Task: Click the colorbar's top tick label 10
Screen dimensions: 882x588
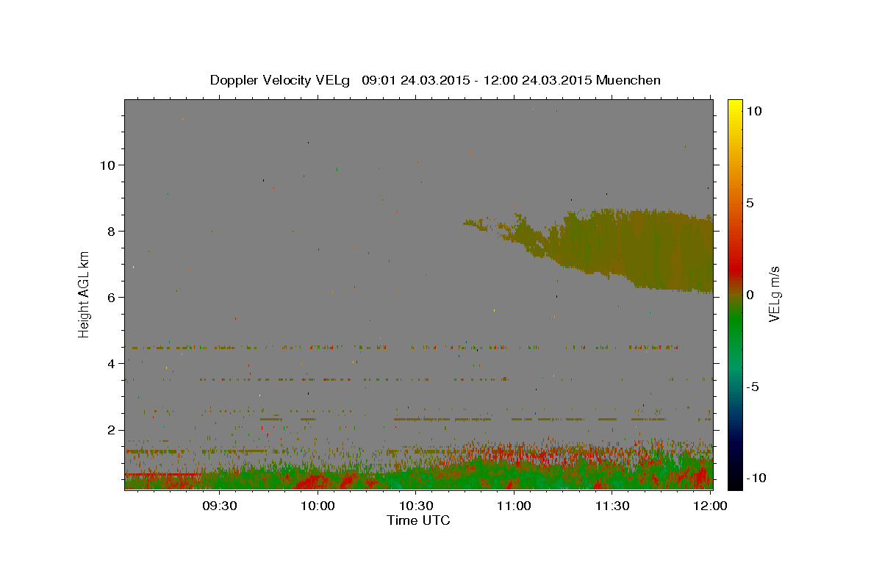Action: pyautogui.click(x=753, y=111)
